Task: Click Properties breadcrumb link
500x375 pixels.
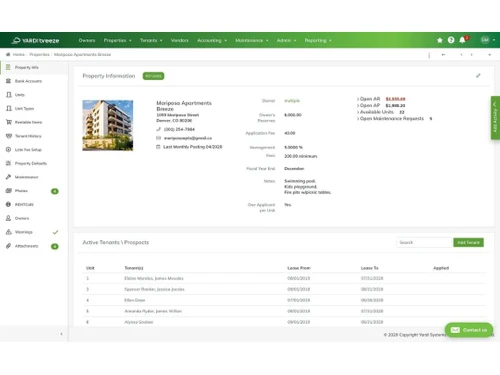Action: pyautogui.click(x=39, y=54)
